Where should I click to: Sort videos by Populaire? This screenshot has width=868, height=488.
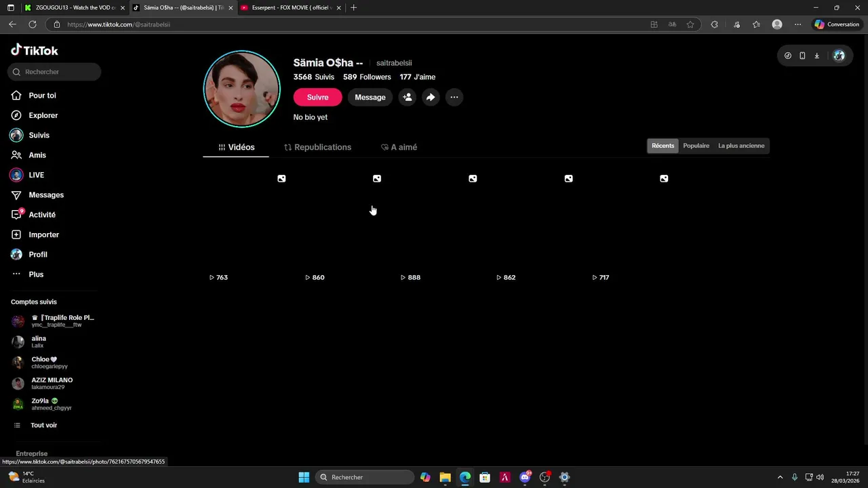tap(696, 146)
